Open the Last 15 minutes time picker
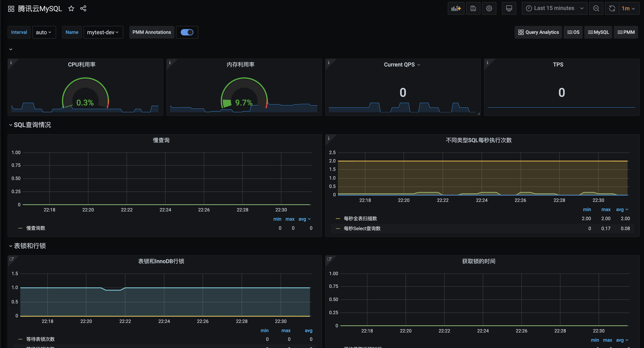This screenshot has width=644, height=348. coord(554,8)
